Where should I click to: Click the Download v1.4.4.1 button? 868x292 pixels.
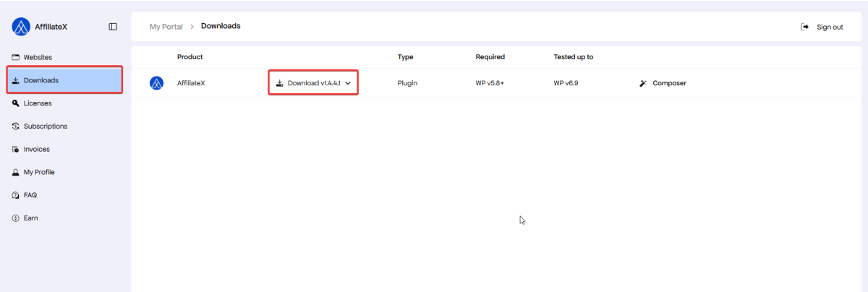(313, 83)
